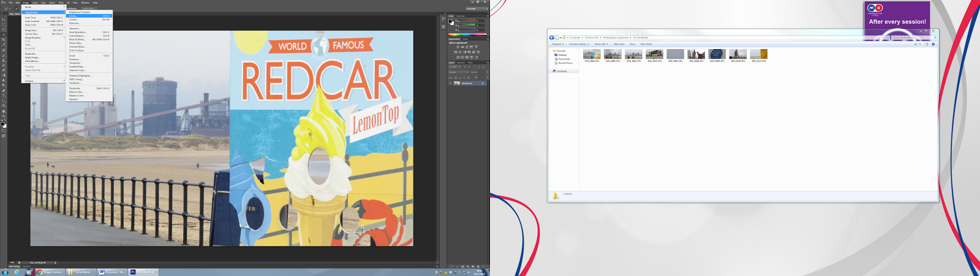Open the Essentials workspace dropdown
Screen dimensions: 980x276
pyautogui.click(x=477, y=9)
